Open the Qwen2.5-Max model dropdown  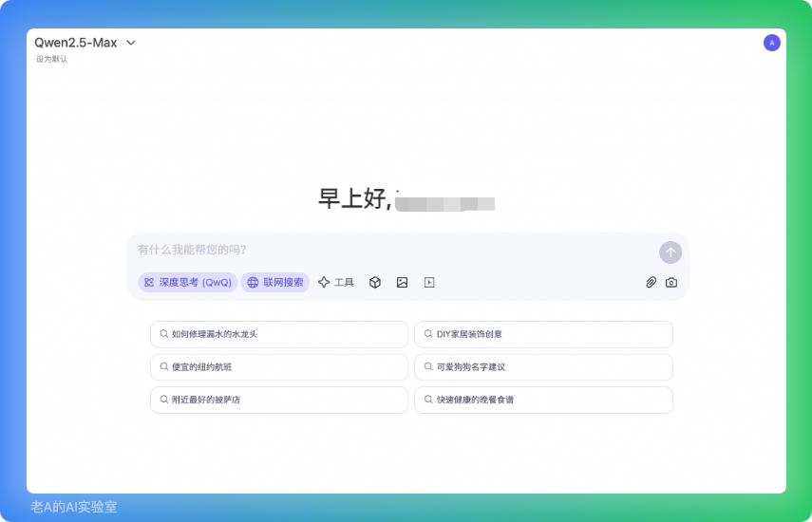[85, 43]
